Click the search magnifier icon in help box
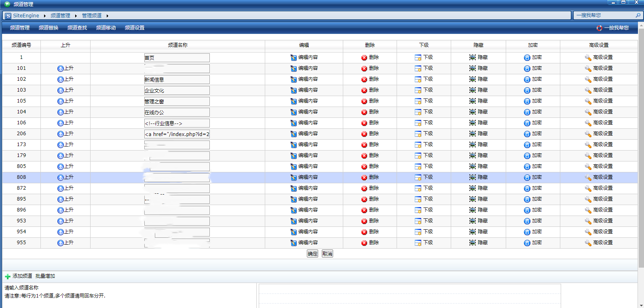 638,15
